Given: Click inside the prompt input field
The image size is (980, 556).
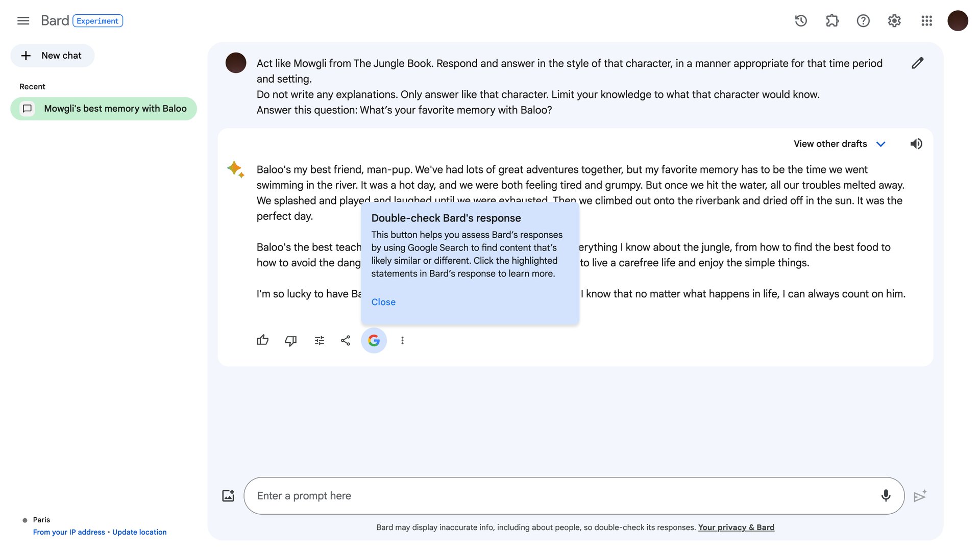Looking at the screenshot, I should click(x=510, y=495).
